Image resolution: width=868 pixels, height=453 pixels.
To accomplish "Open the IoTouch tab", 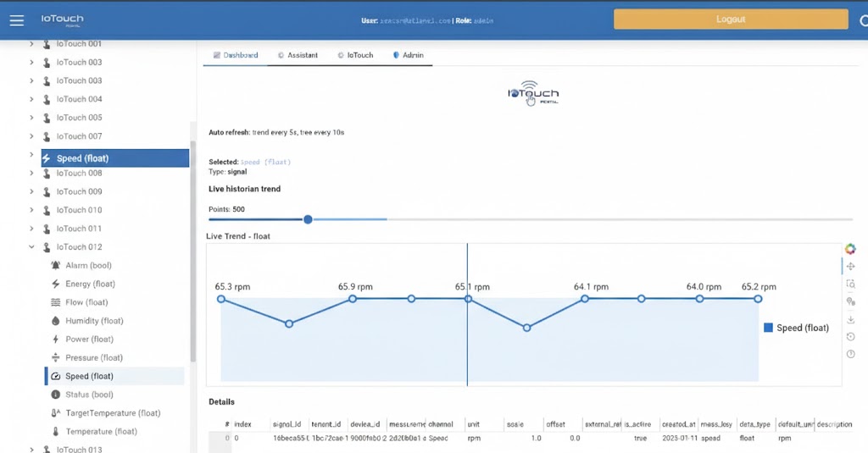I will pyautogui.click(x=355, y=55).
